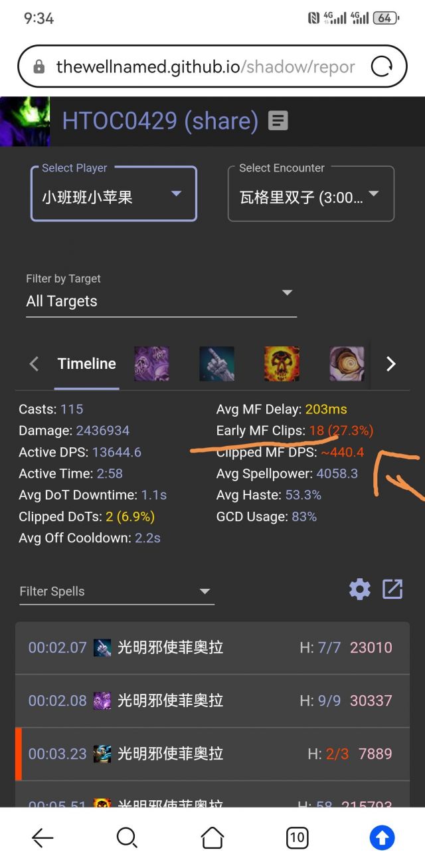Image resolution: width=425 pixels, height=868 pixels.
Task: Open the browser tab switcher showing 10
Action: (297, 837)
